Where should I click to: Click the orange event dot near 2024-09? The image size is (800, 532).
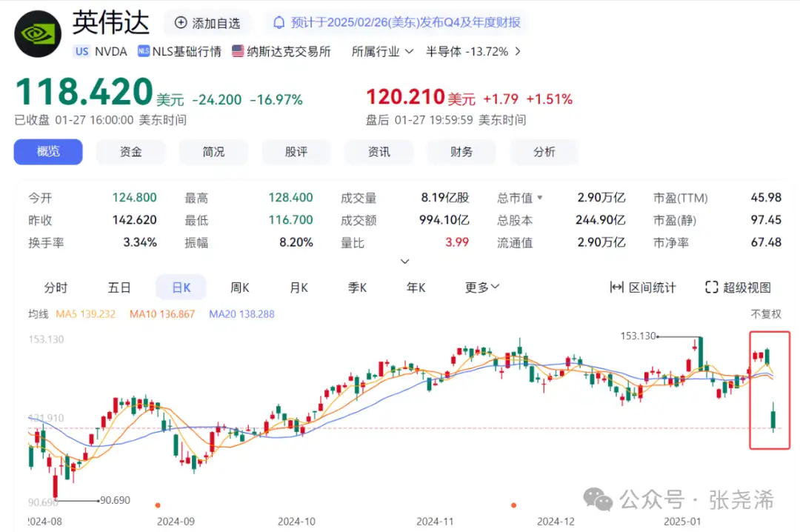click(x=159, y=505)
